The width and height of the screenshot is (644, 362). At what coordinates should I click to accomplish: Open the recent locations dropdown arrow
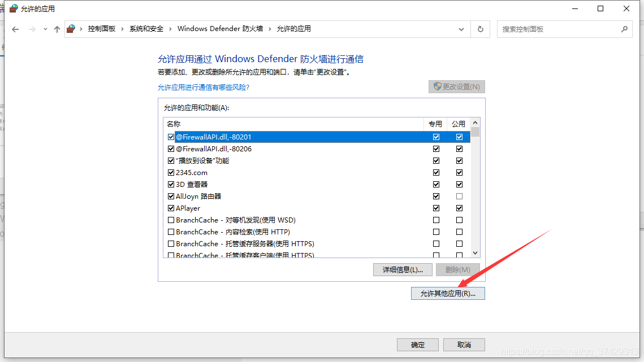45,29
